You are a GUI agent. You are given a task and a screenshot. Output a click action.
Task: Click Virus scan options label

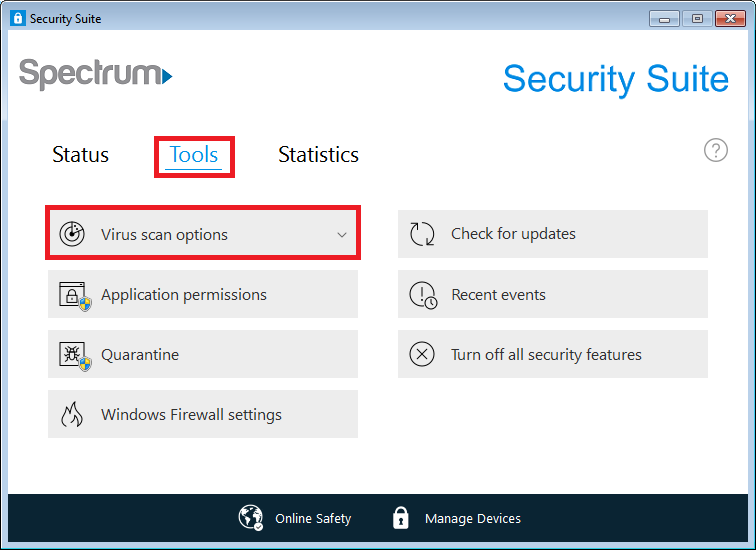tap(164, 235)
